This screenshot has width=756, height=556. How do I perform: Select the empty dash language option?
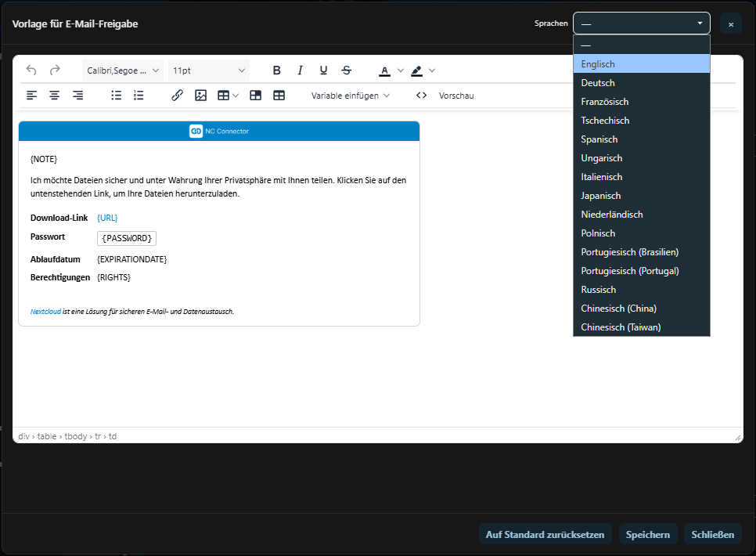[641, 45]
